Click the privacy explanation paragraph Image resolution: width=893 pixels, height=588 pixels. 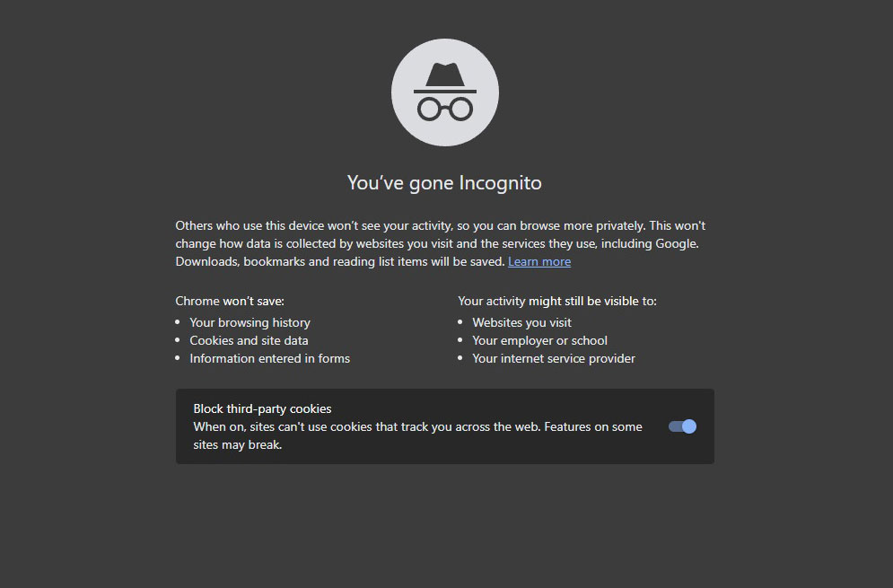[441, 243]
